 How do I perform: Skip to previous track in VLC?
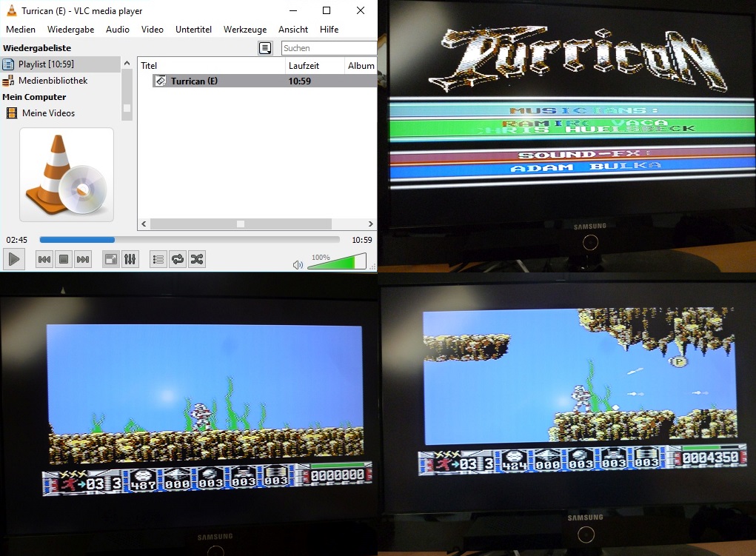[x=44, y=259]
